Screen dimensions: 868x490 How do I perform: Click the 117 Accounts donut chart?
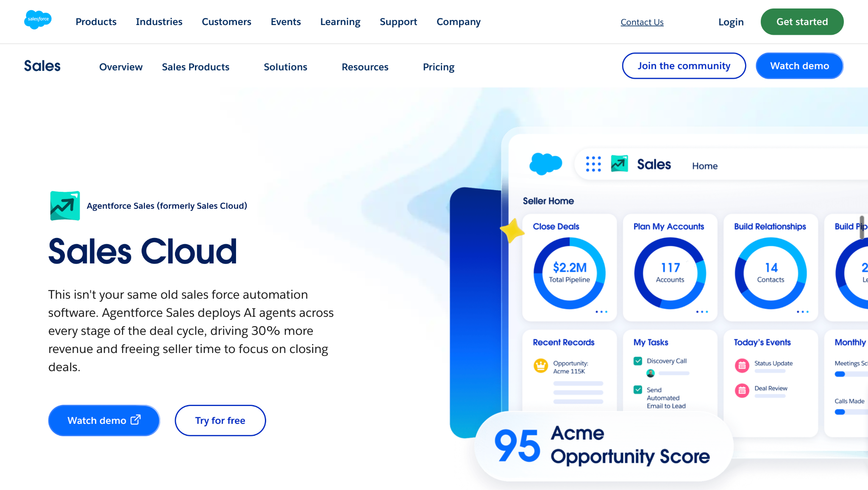[x=670, y=273]
